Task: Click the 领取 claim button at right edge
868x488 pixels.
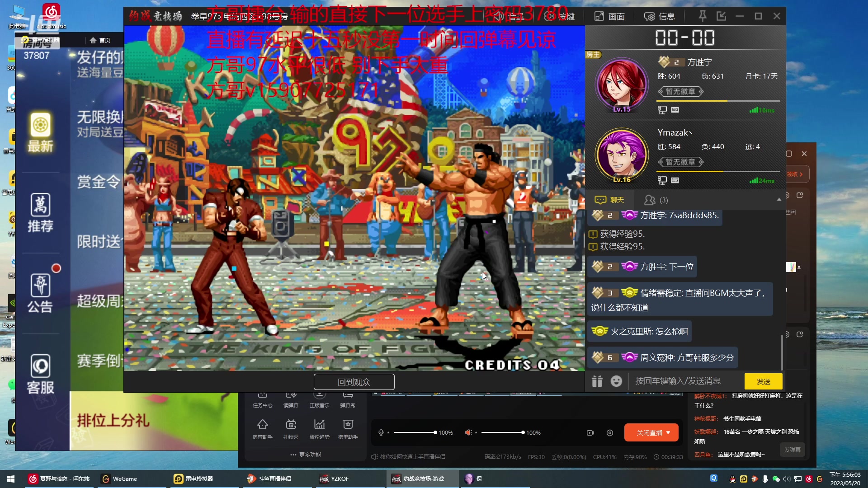Action: tap(796, 174)
